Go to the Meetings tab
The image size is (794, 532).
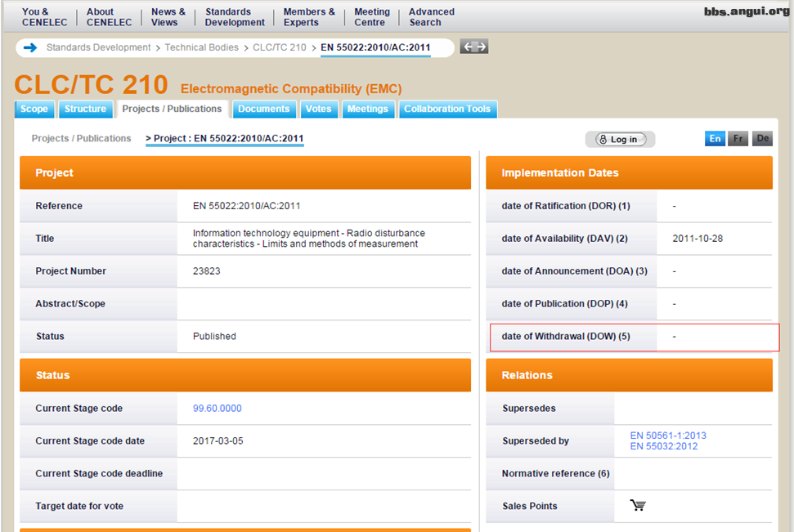tap(367, 110)
